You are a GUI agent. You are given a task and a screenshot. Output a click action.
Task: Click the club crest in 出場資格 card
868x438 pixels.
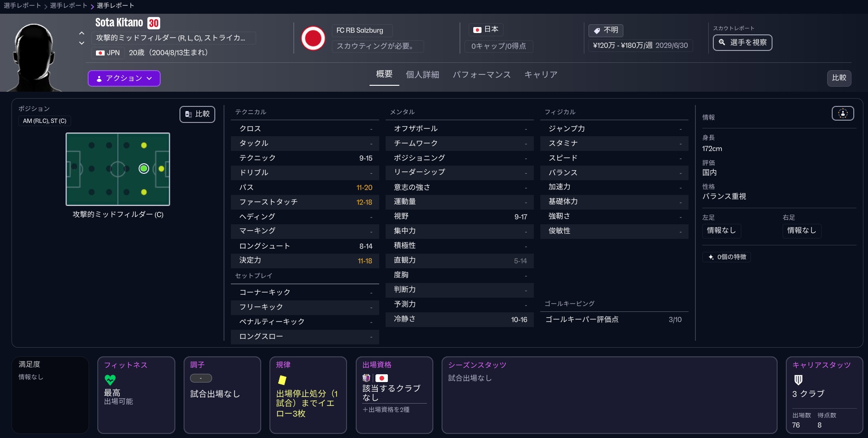coord(366,378)
